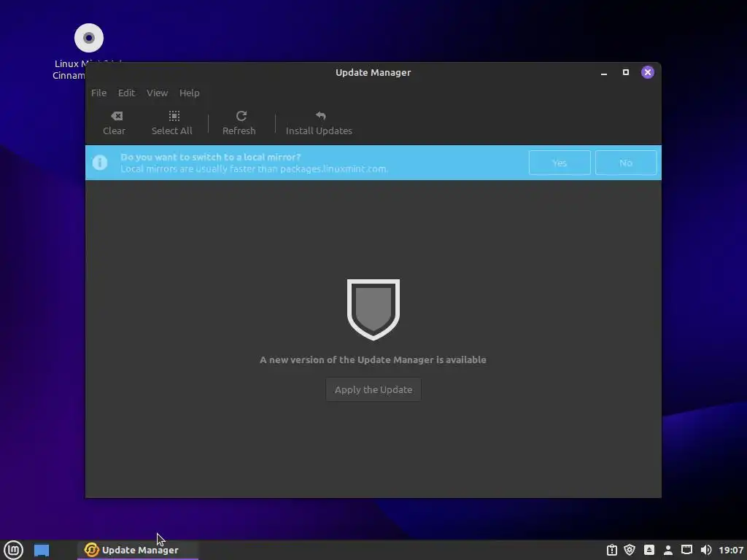Click Yes to switch to local mirror

pyautogui.click(x=560, y=163)
